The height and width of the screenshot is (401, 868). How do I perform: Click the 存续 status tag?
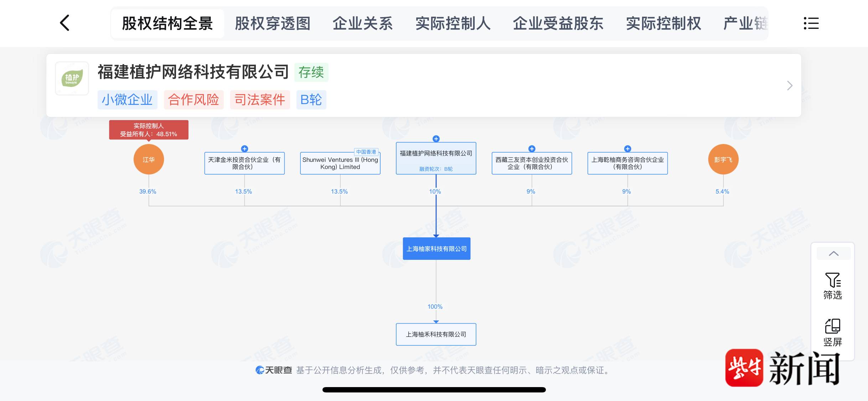point(311,72)
